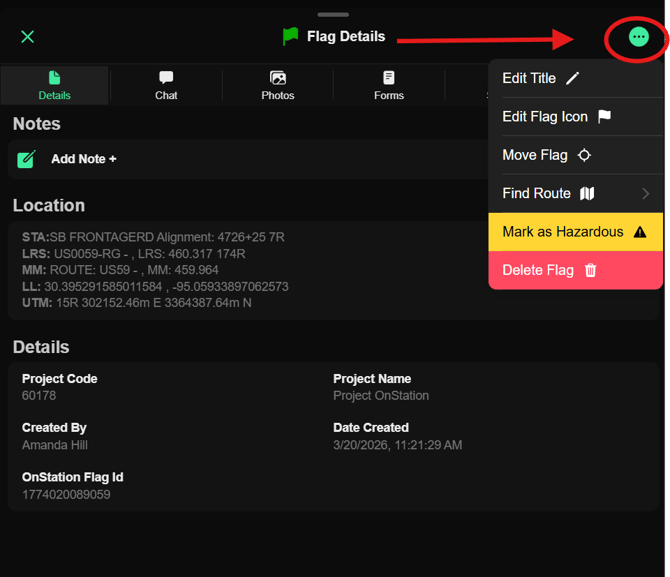Click the green flag icon in title
The image size is (670, 577).
pyautogui.click(x=290, y=37)
